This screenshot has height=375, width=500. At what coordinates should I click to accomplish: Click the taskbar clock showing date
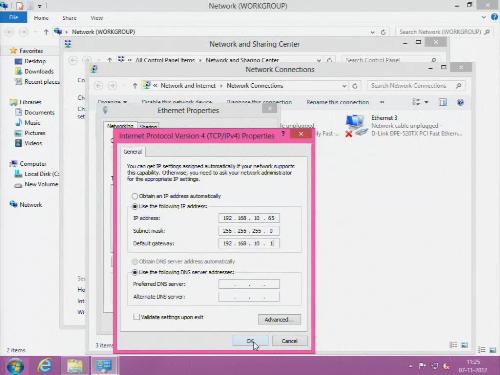(473, 366)
